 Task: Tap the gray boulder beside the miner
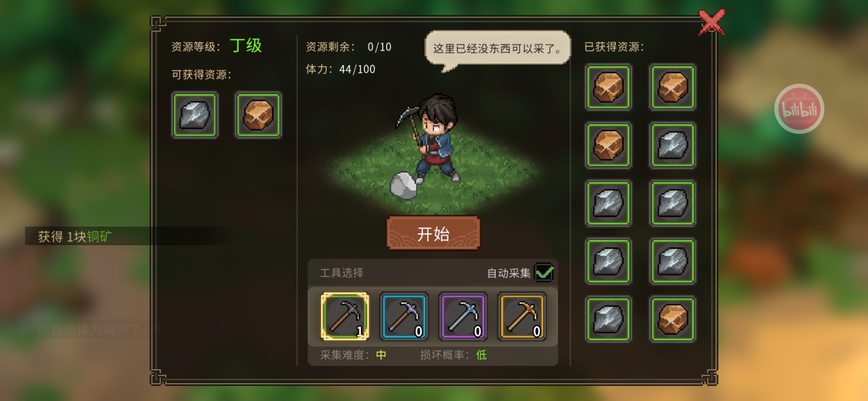point(404,185)
